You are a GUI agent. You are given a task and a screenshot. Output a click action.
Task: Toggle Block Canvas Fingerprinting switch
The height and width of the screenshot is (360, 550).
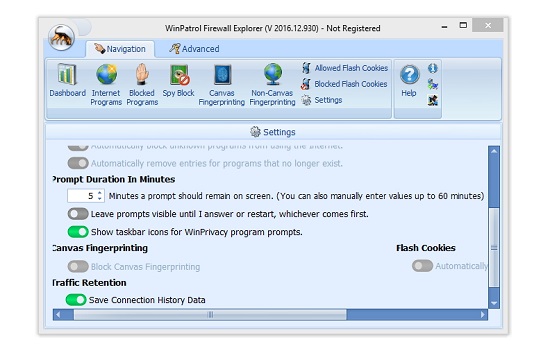pyautogui.click(x=78, y=267)
